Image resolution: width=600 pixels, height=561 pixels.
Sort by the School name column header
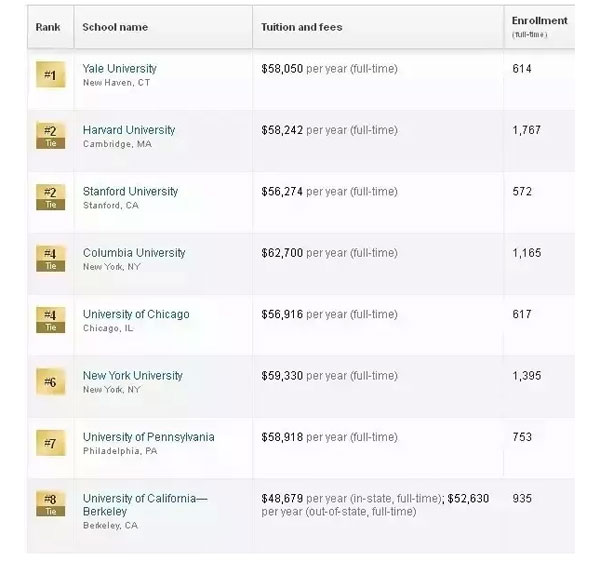pyautogui.click(x=115, y=27)
